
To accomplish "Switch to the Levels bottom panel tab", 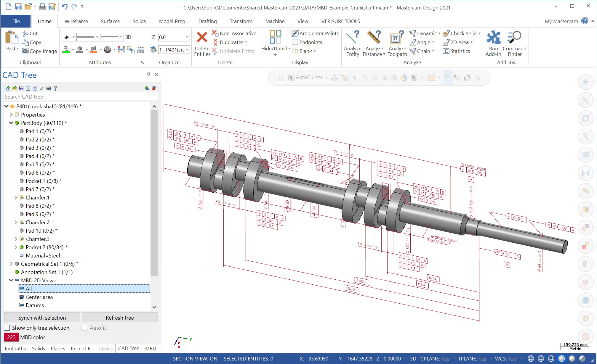I will click(x=106, y=349).
